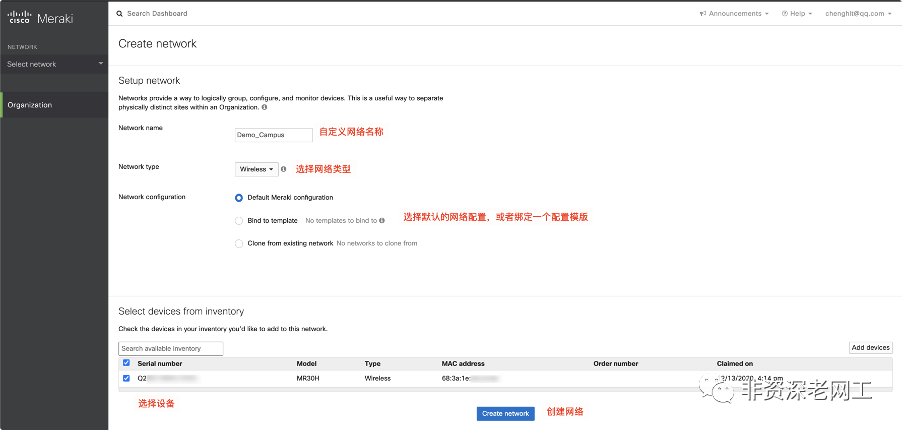Screen dimensions: 902x430
Task: Click the Search available inventory field
Action: pos(171,348)
